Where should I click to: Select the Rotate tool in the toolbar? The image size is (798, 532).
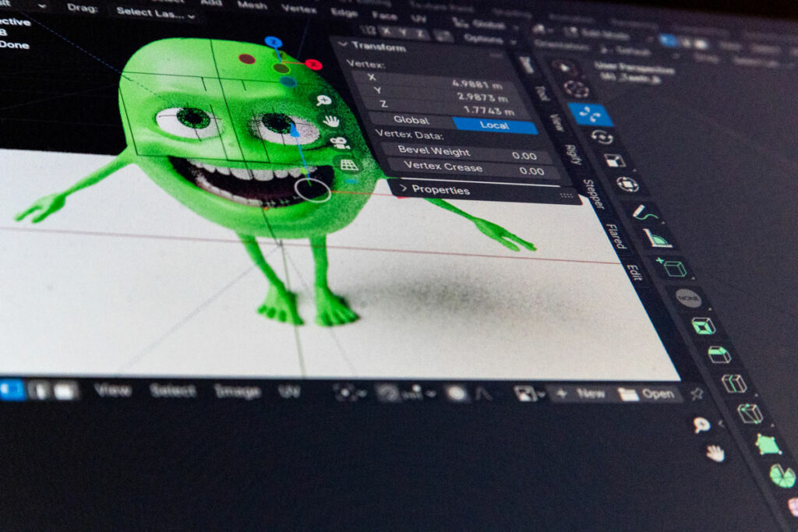(x=602, y=137)
